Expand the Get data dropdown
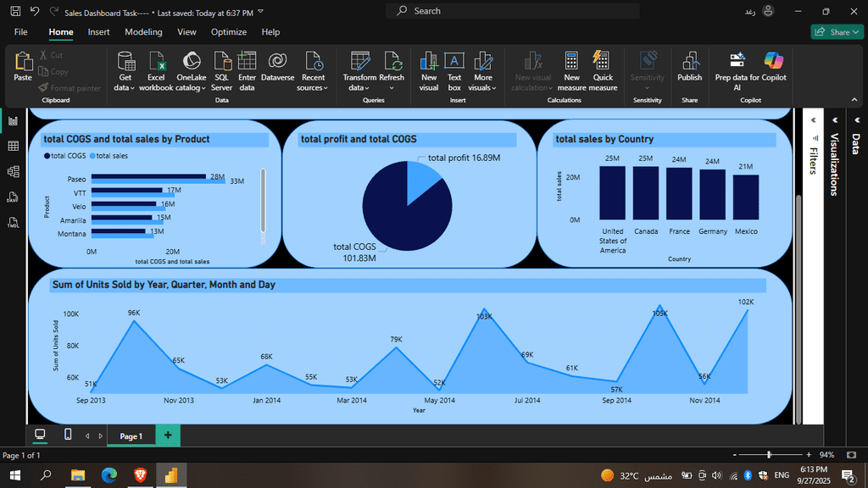The width and height of the screenshot is (868, 488). point(125,87)
